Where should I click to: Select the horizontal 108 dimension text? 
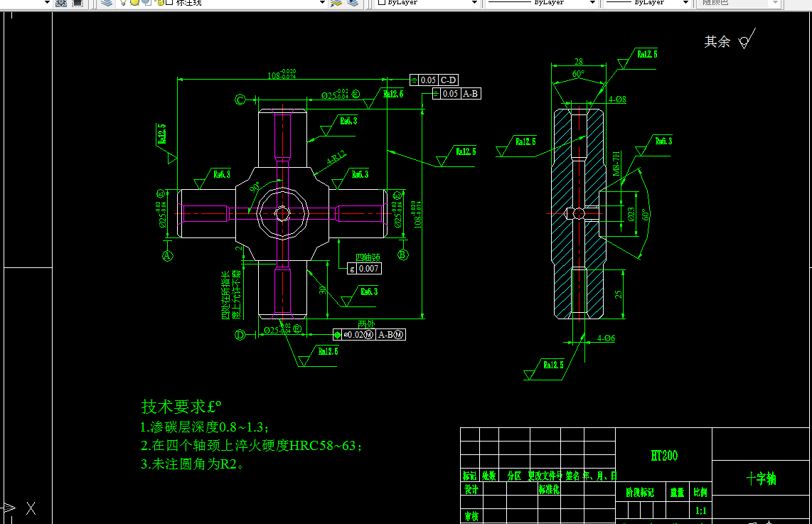click(282, 75)
